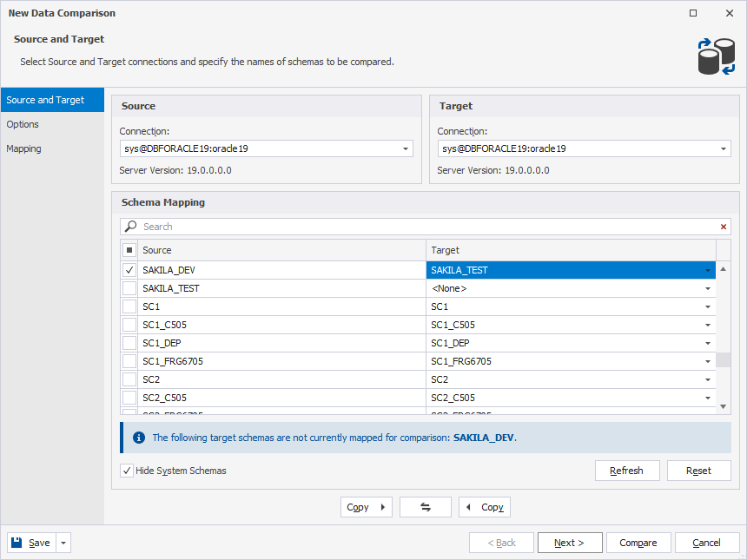Go to the Mapping wizard page
The image size is (747, 560).
point(52,148)
